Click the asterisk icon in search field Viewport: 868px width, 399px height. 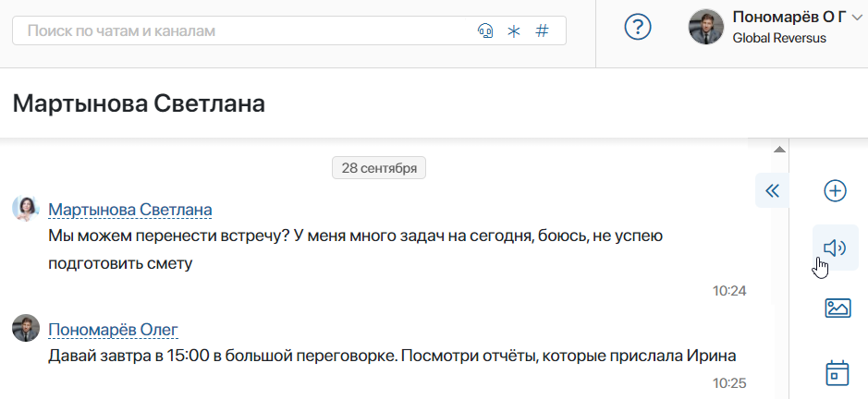(x=514, y=31)
